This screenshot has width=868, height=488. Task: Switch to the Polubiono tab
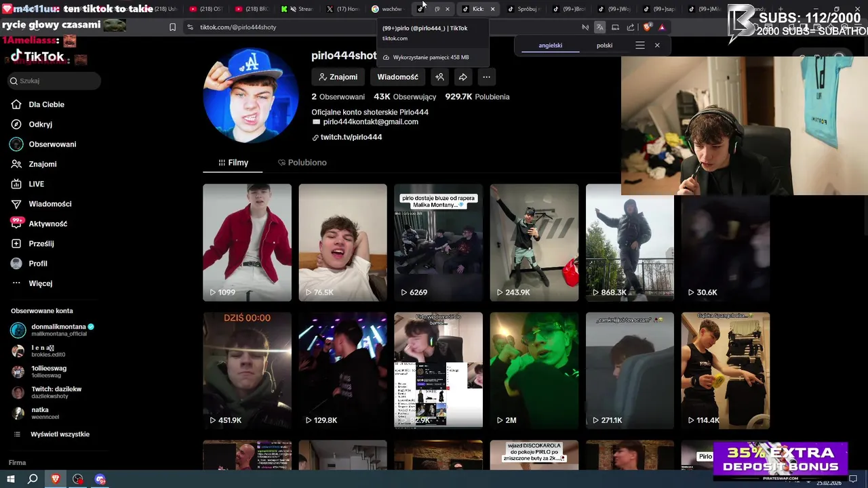(x=302, y=163)
